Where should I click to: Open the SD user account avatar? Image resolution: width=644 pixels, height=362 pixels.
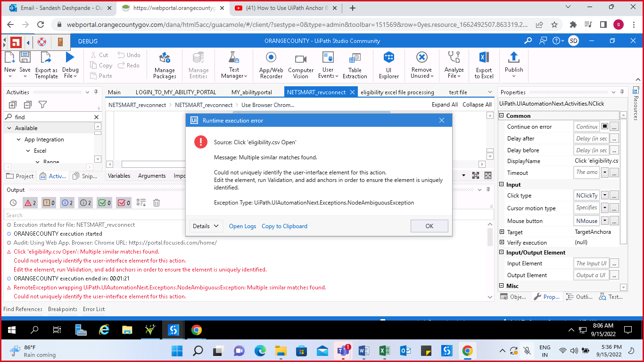click(573, 41)
